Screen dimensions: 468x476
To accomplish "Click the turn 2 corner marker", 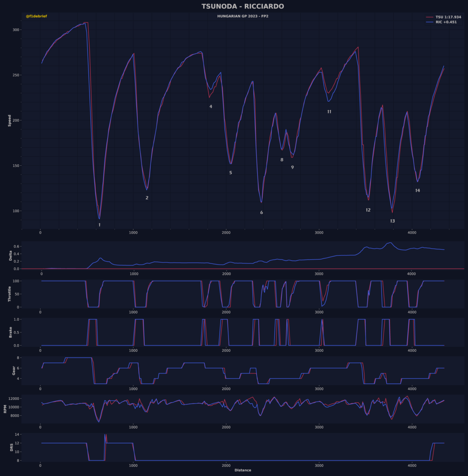I will 147,198.
